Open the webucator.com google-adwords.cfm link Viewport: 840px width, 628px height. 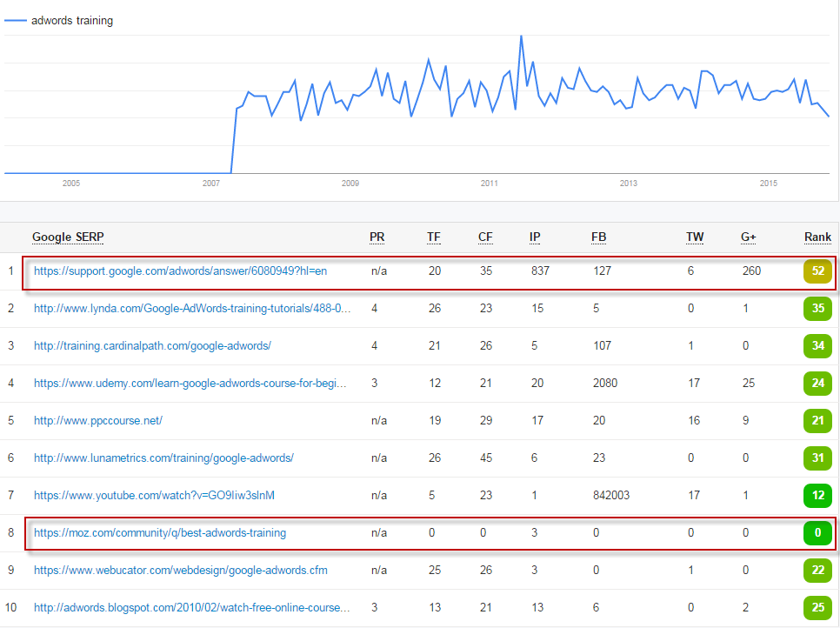tap(181, 570)
